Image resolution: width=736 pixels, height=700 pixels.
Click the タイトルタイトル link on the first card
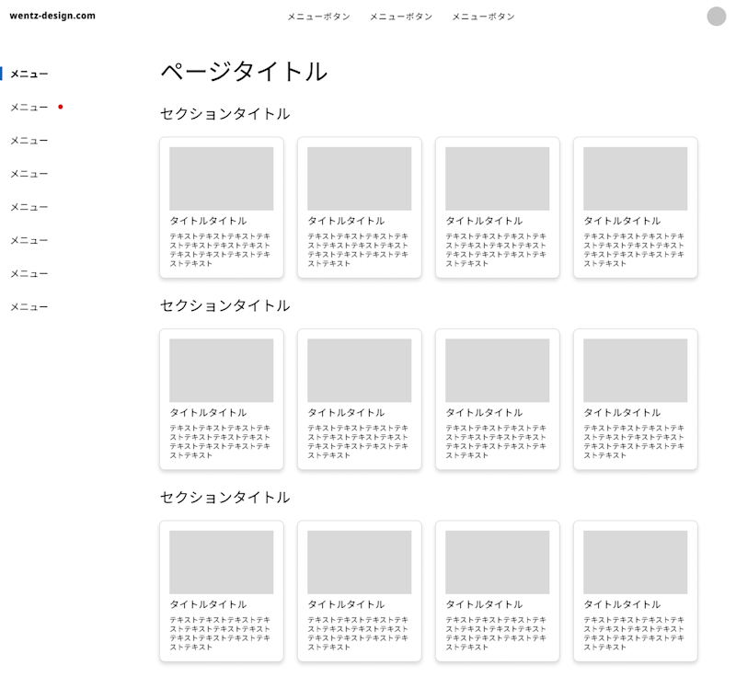[208, 221]
